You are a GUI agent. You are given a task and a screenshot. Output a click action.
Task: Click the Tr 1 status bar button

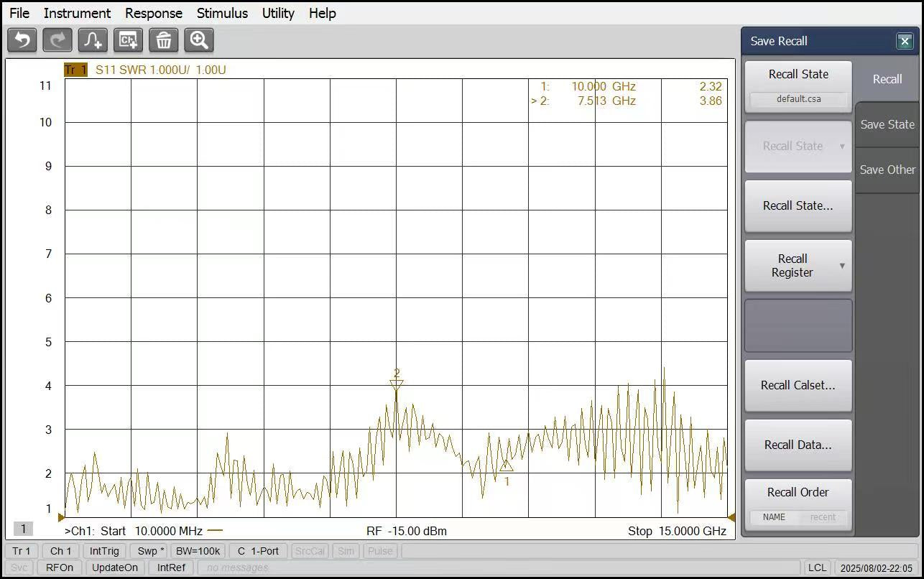(x=22, y=551)
